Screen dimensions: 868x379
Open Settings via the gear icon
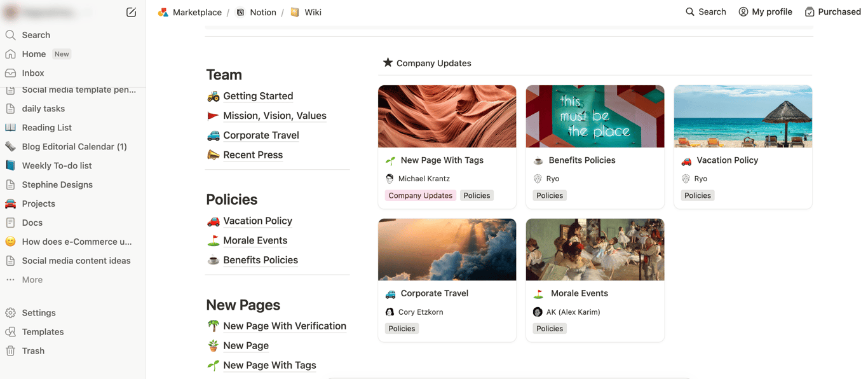[11, 312]
